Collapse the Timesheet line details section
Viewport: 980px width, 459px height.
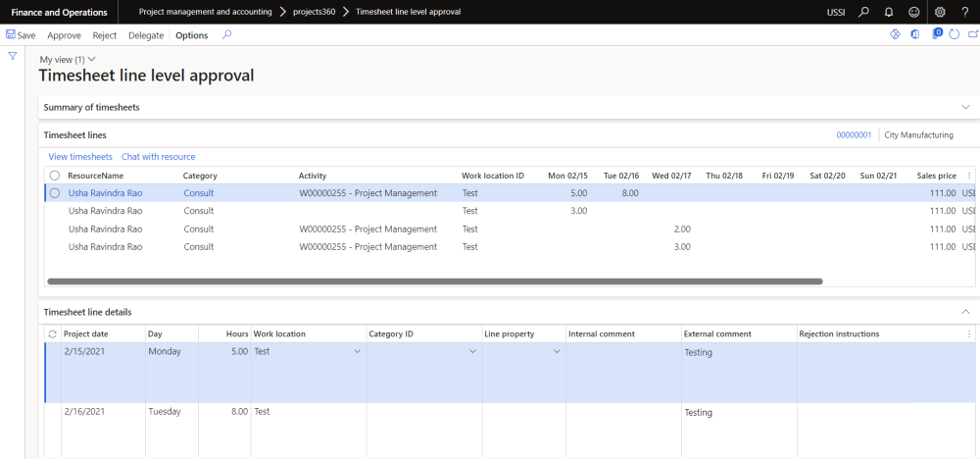tap(964, 312)
